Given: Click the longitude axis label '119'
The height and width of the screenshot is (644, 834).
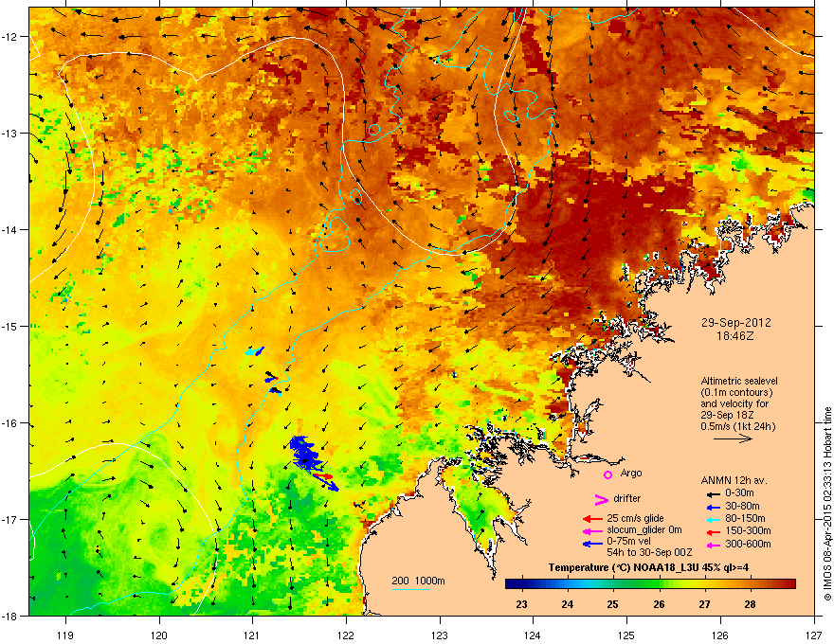Looking at the screenshot, I should 65,635.
